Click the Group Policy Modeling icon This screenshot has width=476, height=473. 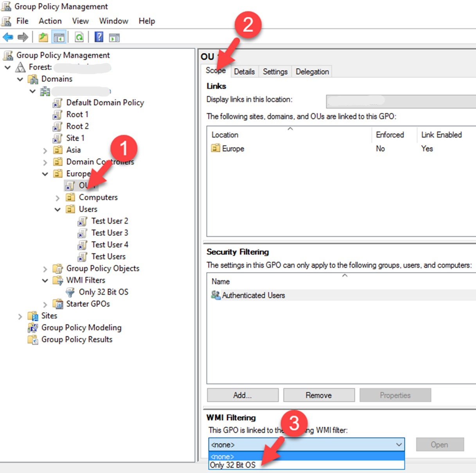click(x=33, y=328)
